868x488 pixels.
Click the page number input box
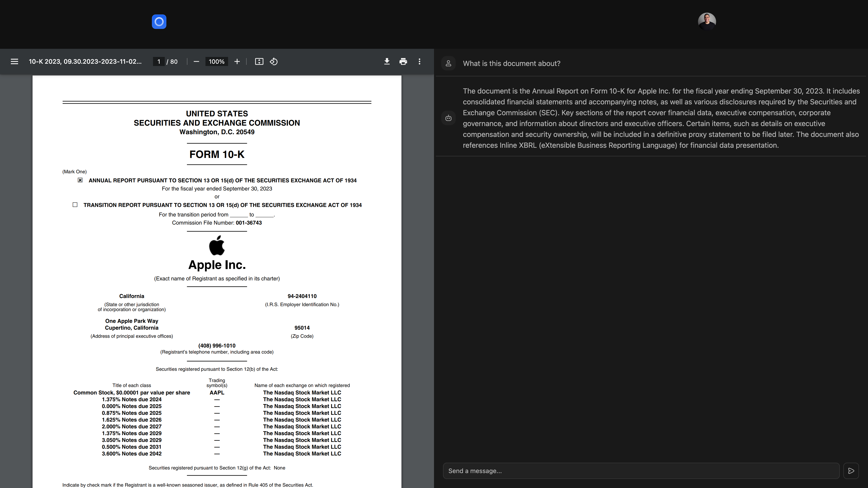pos(159,62)
